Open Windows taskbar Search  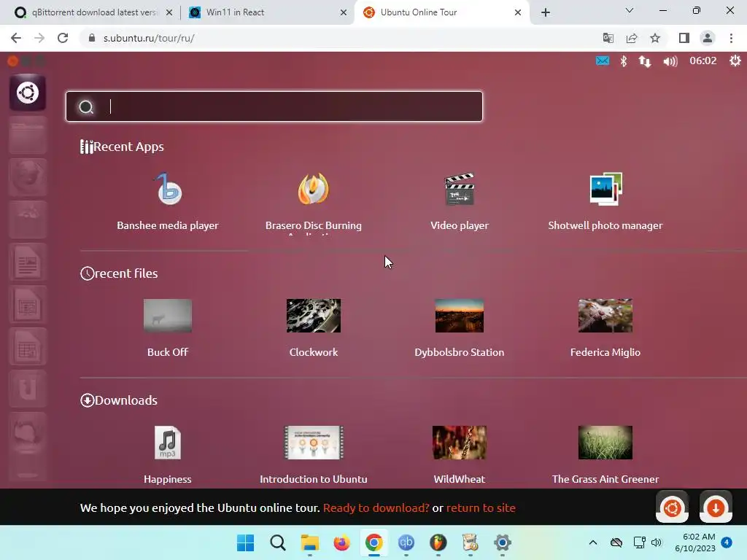278,542
